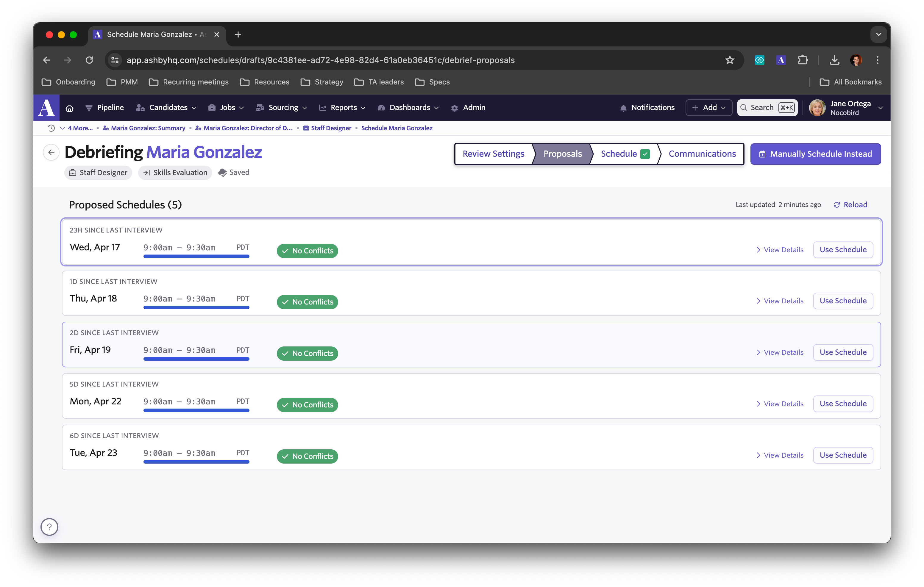Screen dimensions: 924x587
Task: Switch to the Review Settings step
Action: click(x=494, y=154)
